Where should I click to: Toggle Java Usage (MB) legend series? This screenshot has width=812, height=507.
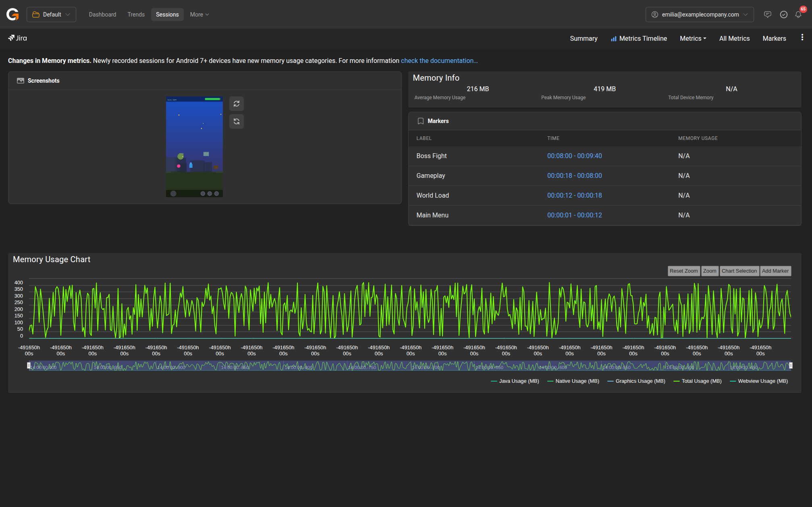tap(515, 381)
